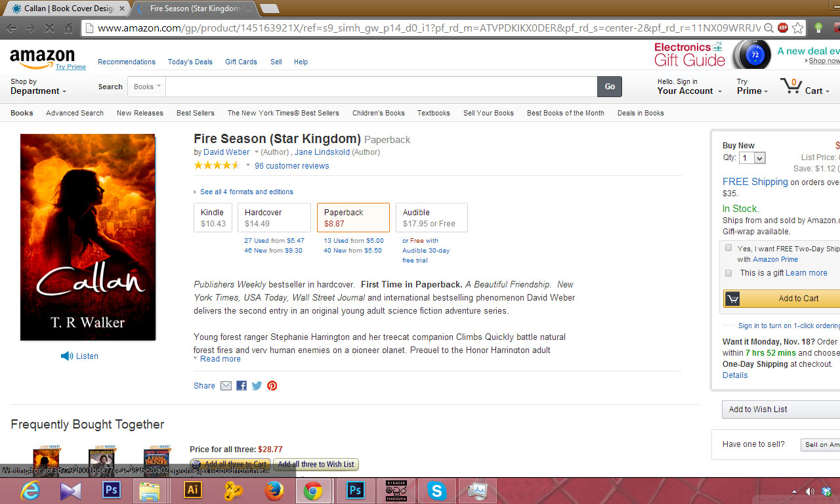Click the Listen speaker icon
This screenshot has width=840, height=504.
(x=67, y=356)
